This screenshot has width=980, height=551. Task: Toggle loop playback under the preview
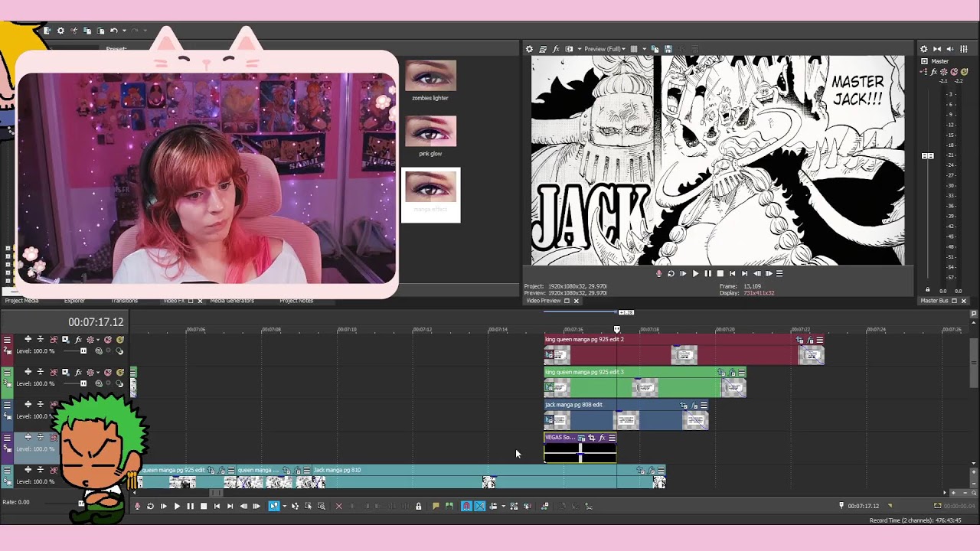click(671, 273)
